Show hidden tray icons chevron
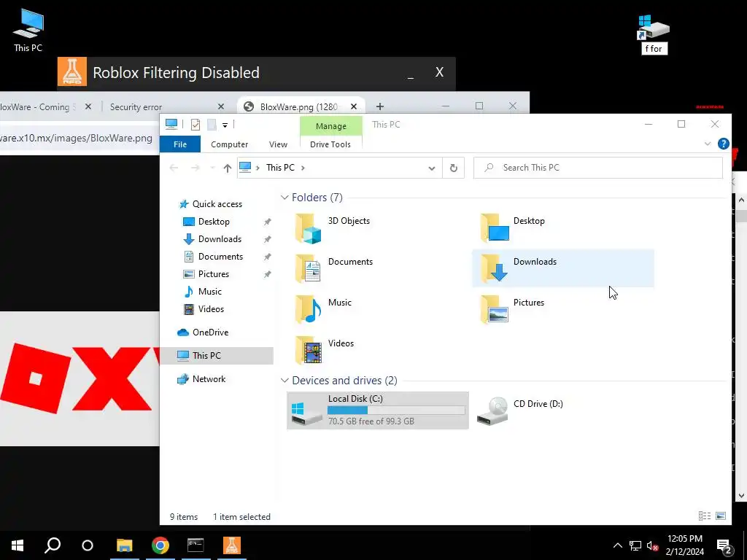This screenshot has height=560, width=747. (x=617, y=545)
